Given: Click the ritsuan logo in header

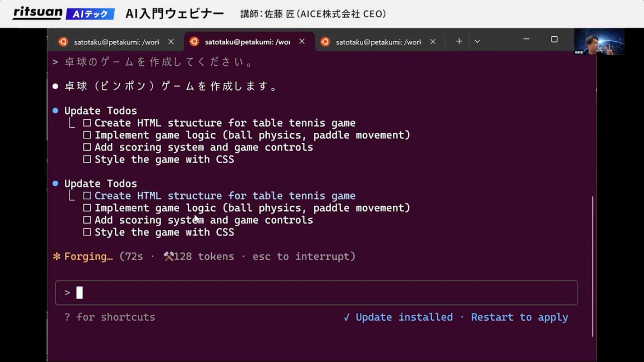Looking at the screenshot, I should (37, 14).
